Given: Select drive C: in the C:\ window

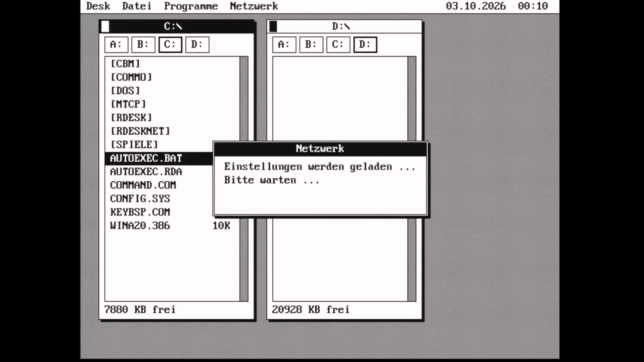Looking at the screenshot, I should coord(170,45).
